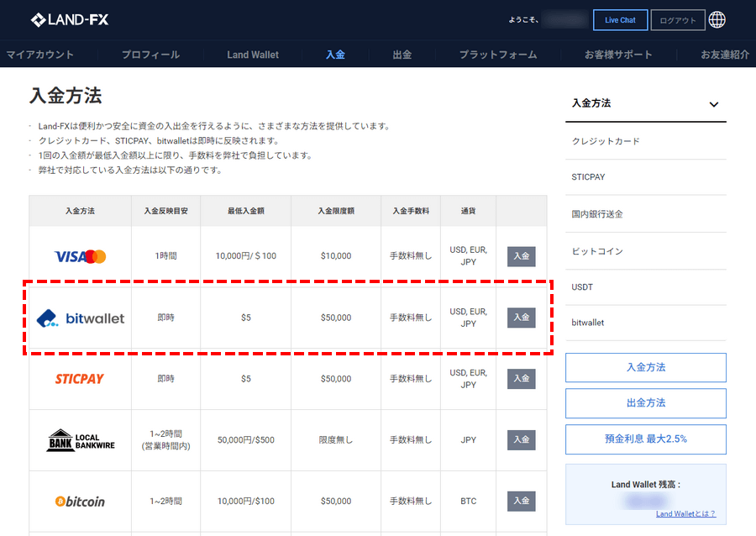Click 入金 button in bitcoin row

click(x=521, y=502)
